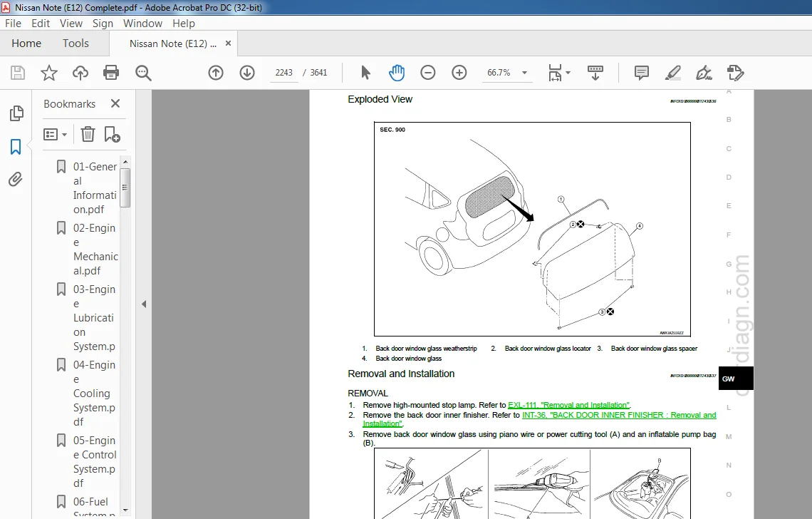Click the bookmarks scroll up arrow

pyautogui.click(x=125, y=162)
